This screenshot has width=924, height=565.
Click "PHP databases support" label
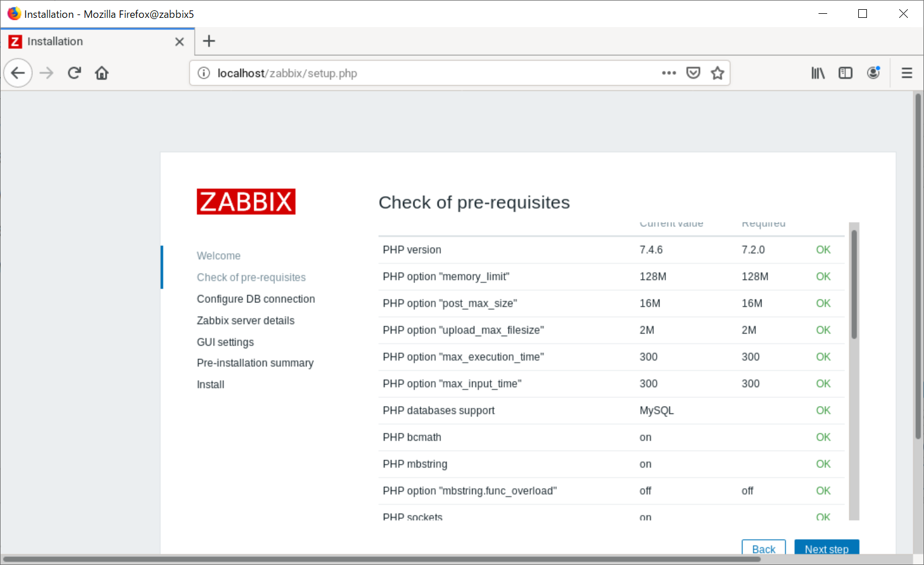tap(439, 411)
